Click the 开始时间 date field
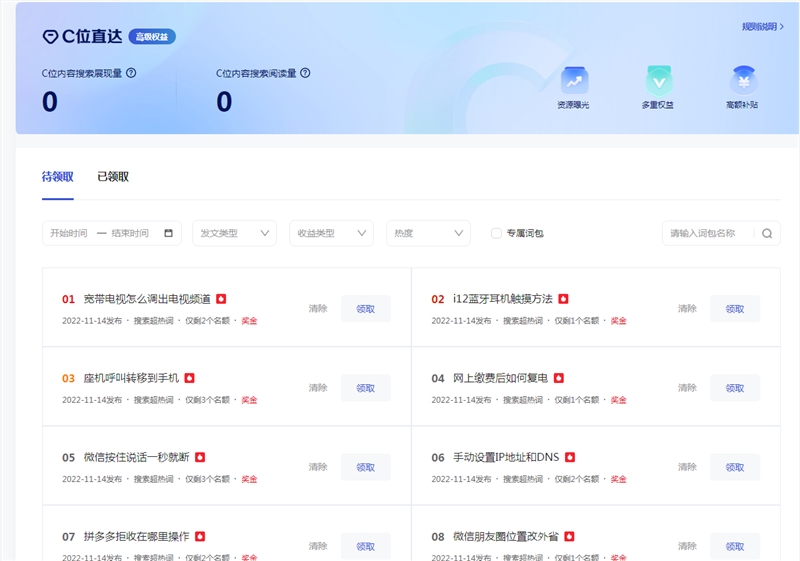The image size is (800, 561). click(x=68, y=233)
